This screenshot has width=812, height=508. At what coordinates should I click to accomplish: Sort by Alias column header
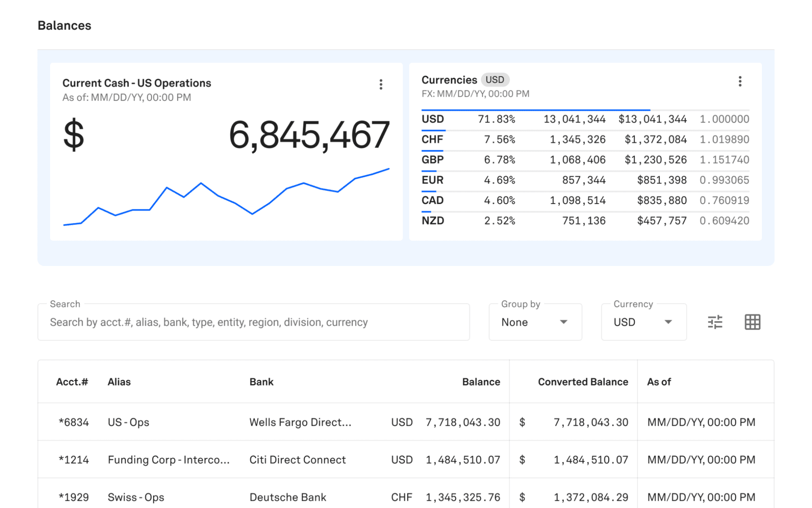coord(119,382)
